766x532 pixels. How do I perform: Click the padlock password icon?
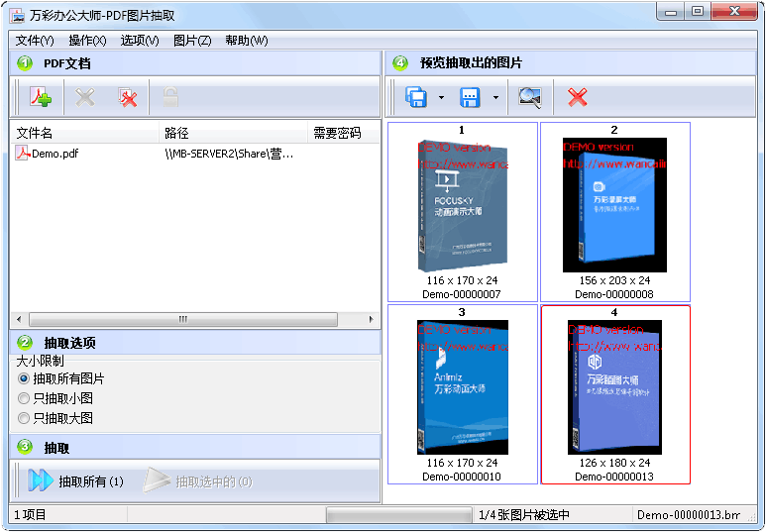pos(171,97)
